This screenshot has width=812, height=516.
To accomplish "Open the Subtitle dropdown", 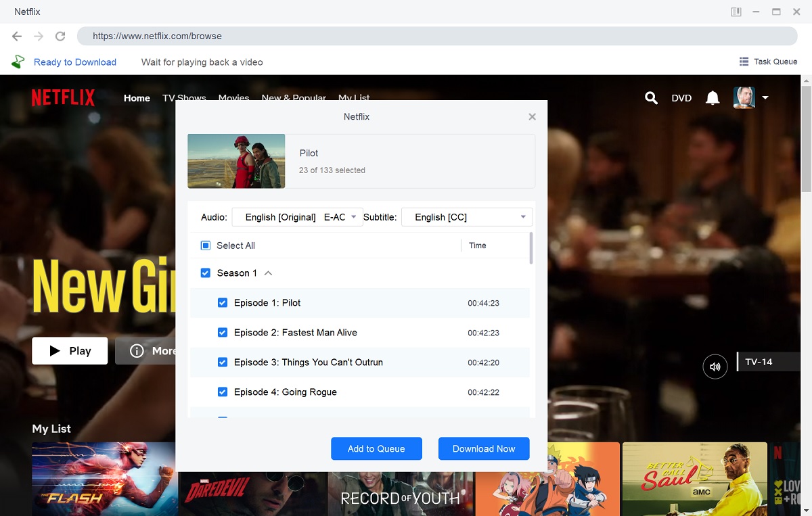I will pyautogui.click(x=467, y=217).
